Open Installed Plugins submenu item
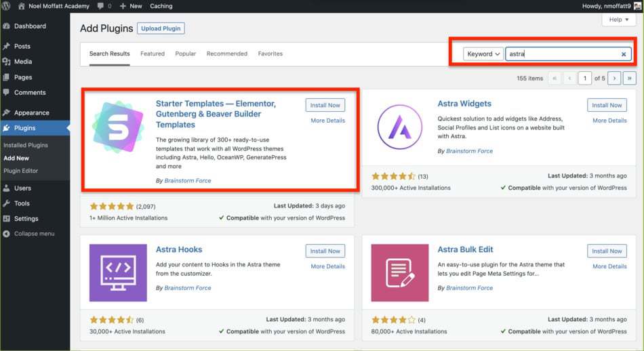This screenshot has width=644, height=351. click(26, 145)
